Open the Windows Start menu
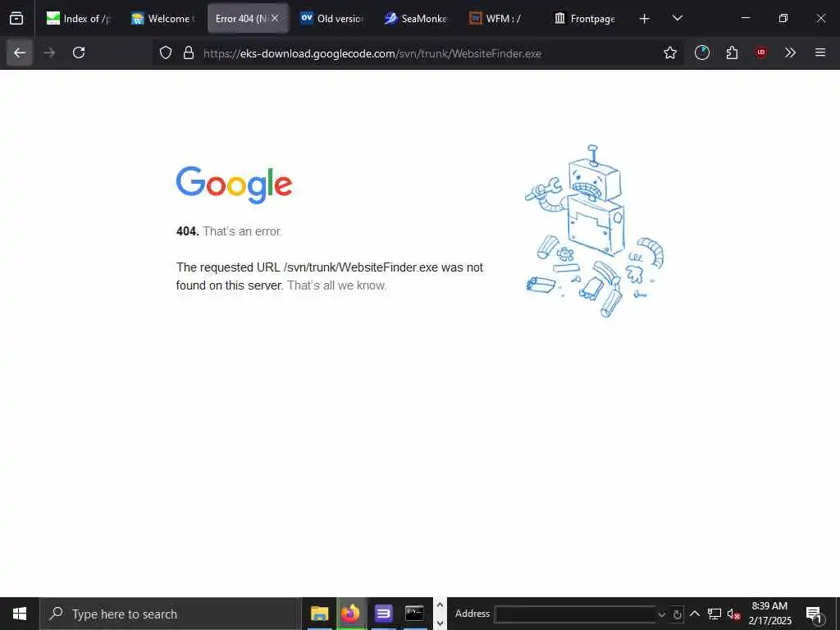The height and width of the screenshot is (630, 840). pyautogui.click(x=20, y=614)
